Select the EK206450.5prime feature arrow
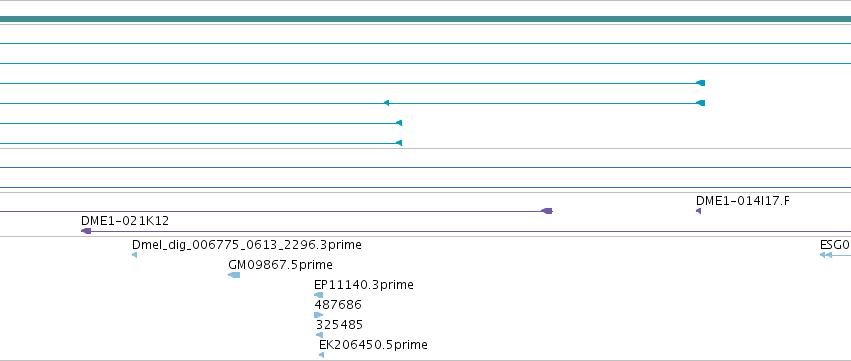This screenshot has height=361, width=851. [x=322, y=355]
